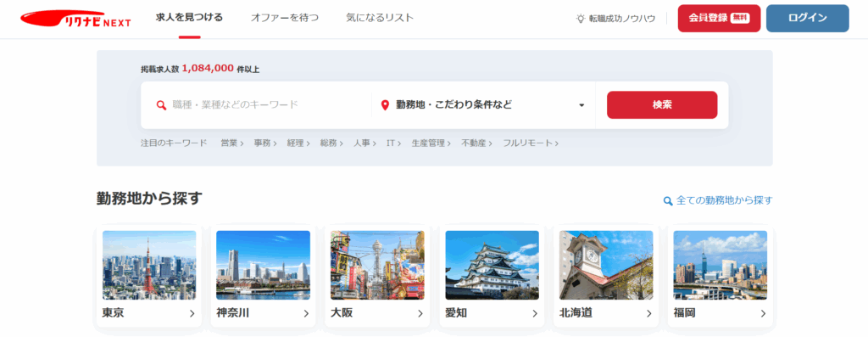The width and height of the screenshot is (868, 337).
Task: Click the chevron arrow on 福岡 card
Action: (x=763, y=314)
